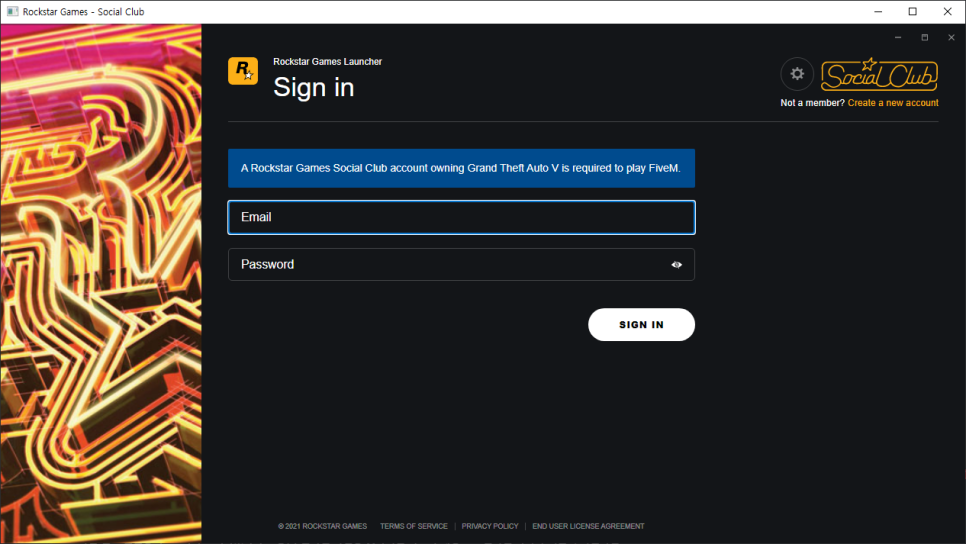Click the title bar app icon
966x544 pixels.
(12, 12)
